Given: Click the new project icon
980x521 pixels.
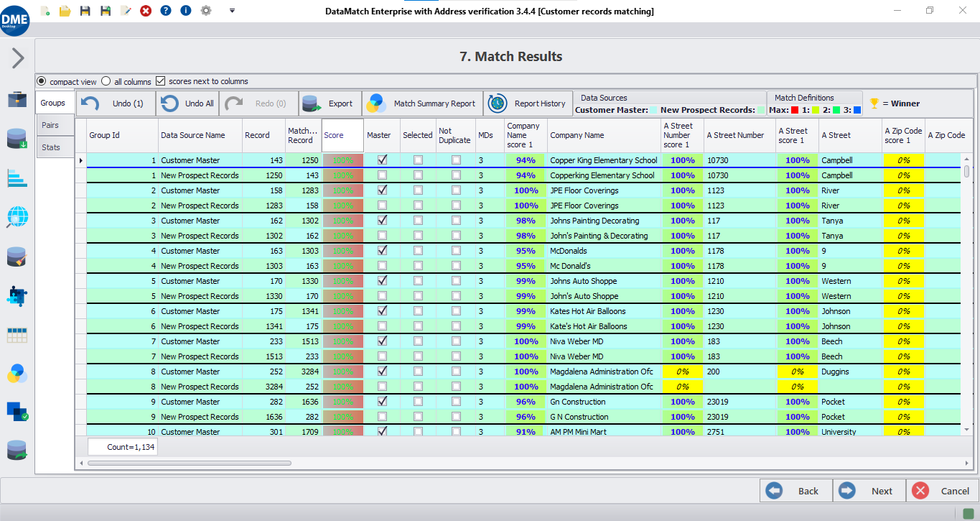Looking at the screenshot, I should point(46,11).
